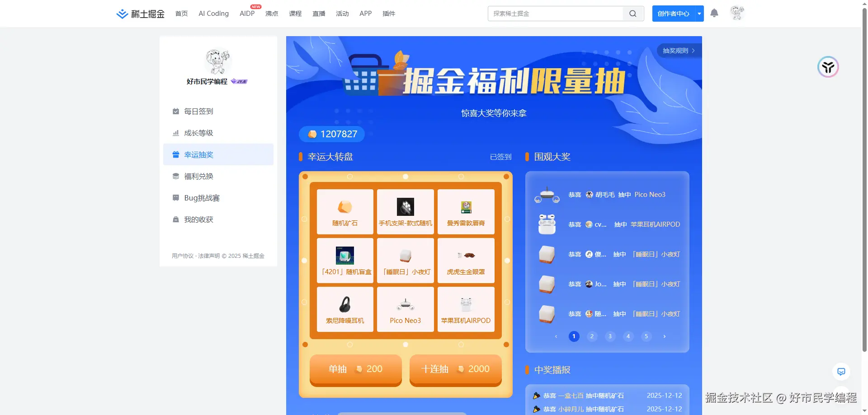Click the 我的收获 lock icon
Screen dimensions: 868x415
coord(175,219)
